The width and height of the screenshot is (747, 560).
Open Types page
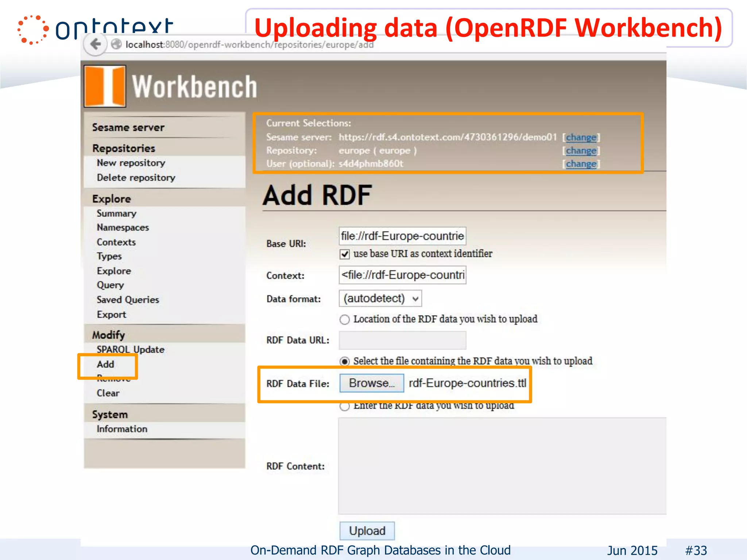[109, 256]
